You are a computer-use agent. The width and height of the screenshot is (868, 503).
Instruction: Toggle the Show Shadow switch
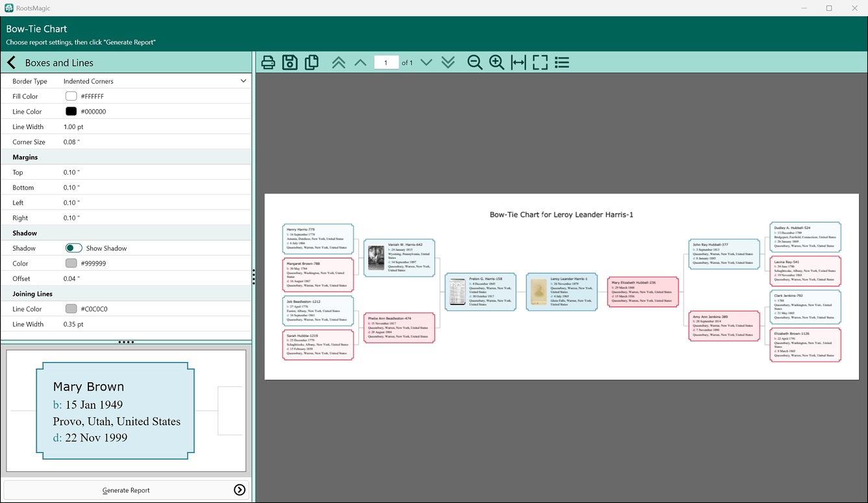(74, 248)
